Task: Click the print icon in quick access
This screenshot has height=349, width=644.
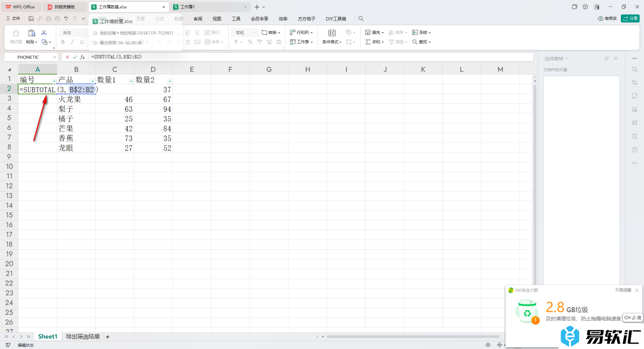Action: click(x=48, y=19)
